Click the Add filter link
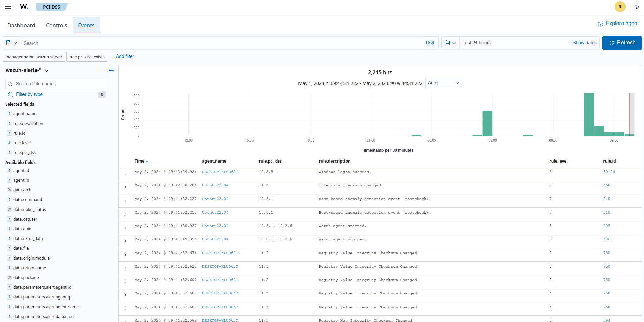The image size is (644, 322). (123, 56)
